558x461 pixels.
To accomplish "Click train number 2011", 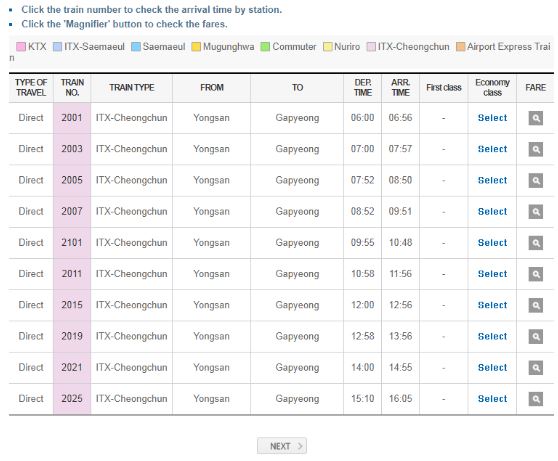I will 72,274.
